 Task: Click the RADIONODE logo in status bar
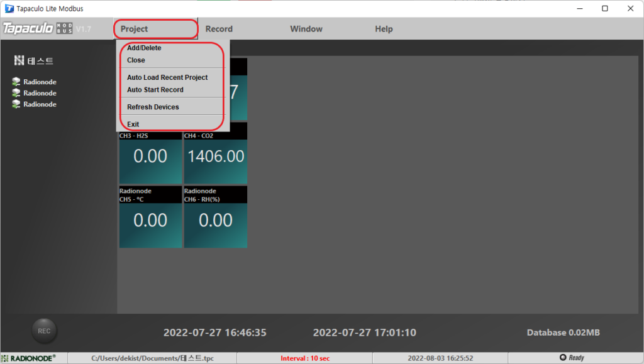pos(29,358)
